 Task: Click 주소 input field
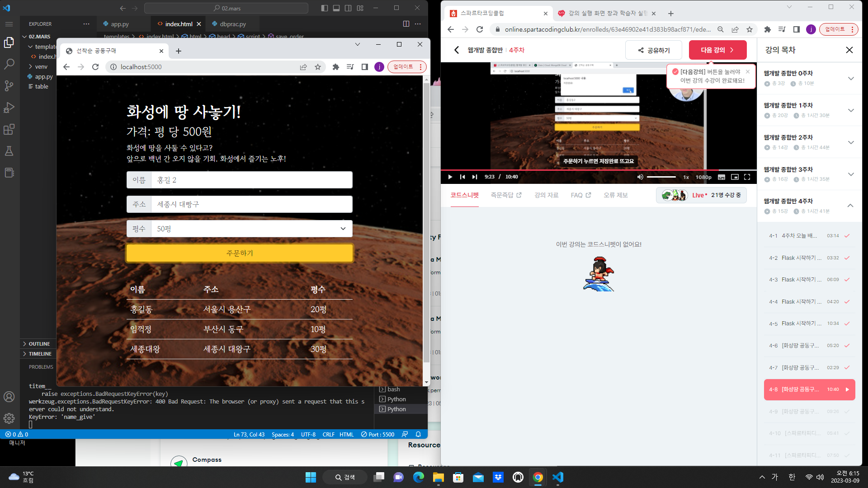point(251,204)
